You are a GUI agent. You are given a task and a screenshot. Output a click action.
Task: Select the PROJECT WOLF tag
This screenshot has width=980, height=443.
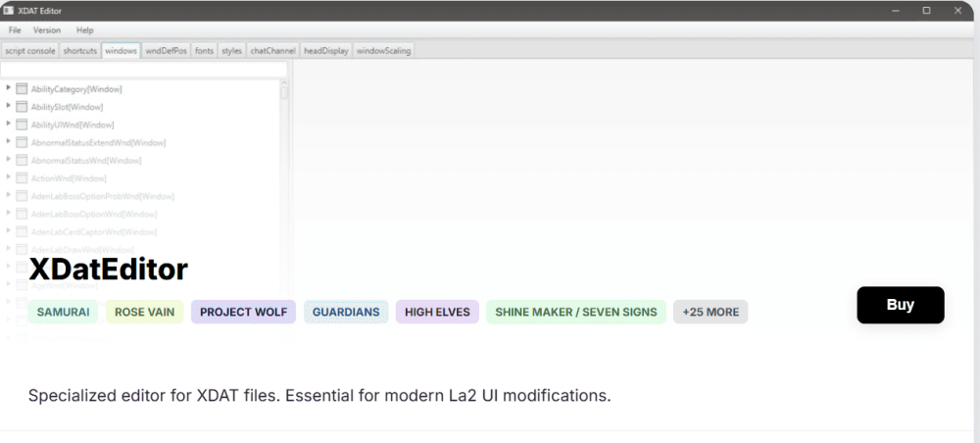tap(243, 312)
